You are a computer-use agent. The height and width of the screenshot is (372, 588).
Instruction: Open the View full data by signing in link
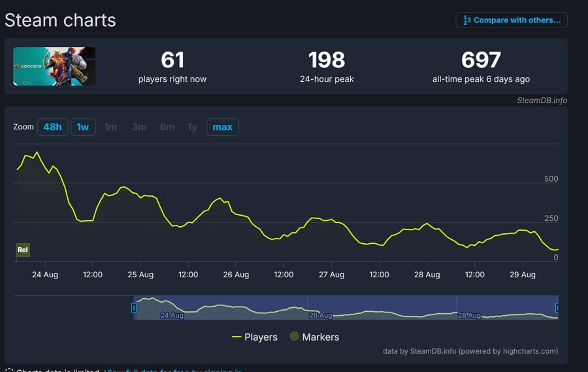173,370
